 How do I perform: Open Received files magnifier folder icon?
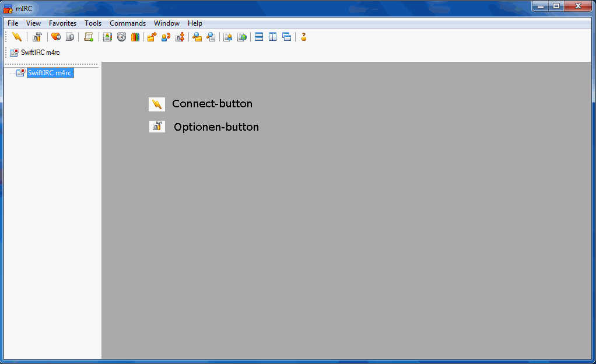[x=197, y=37]
